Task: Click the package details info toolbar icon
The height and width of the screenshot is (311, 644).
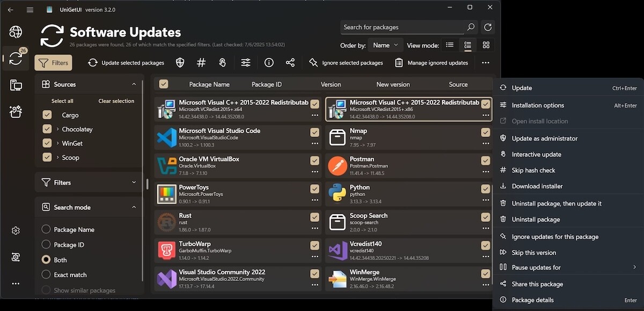Action: tap(269, 63)
